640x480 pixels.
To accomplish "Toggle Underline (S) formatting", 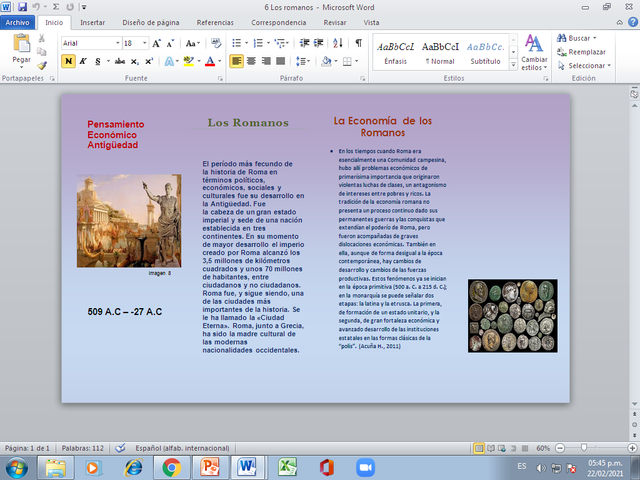I will 98,62.
